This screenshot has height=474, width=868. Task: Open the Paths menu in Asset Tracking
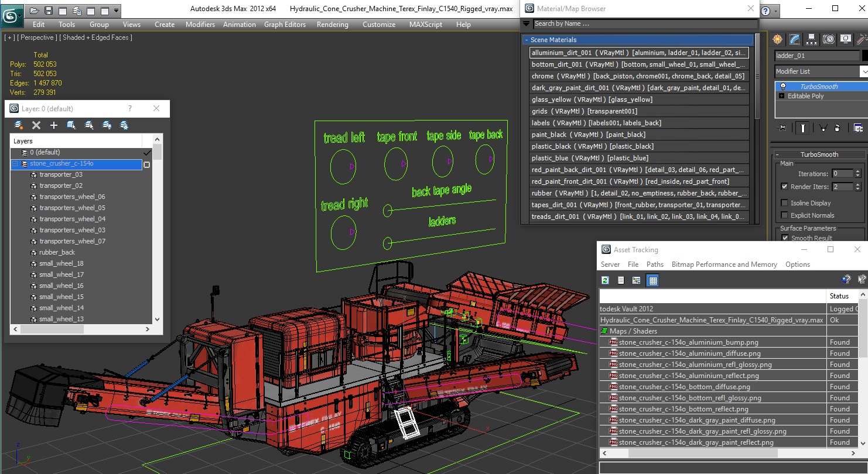click(655, 265)
